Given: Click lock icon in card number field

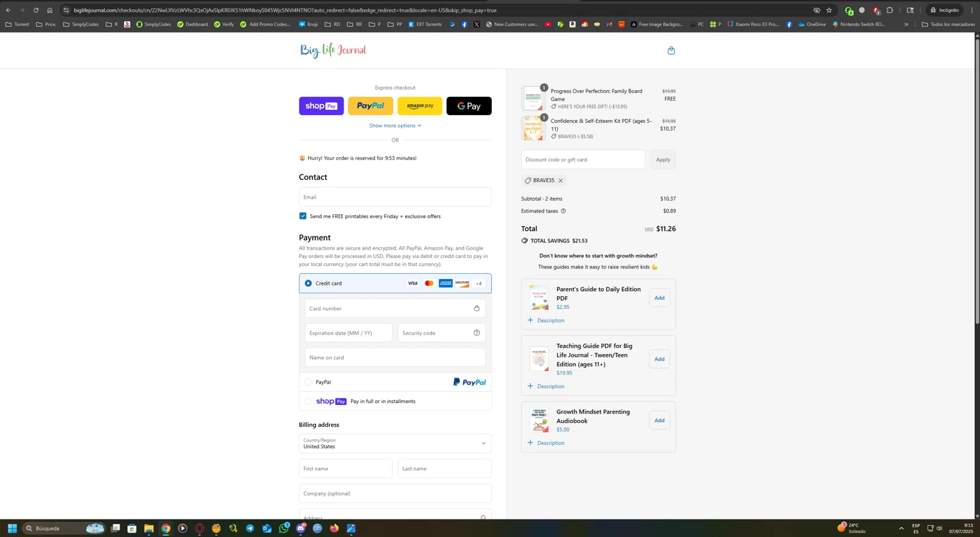Looking at the screenshot, I should 476,308.
